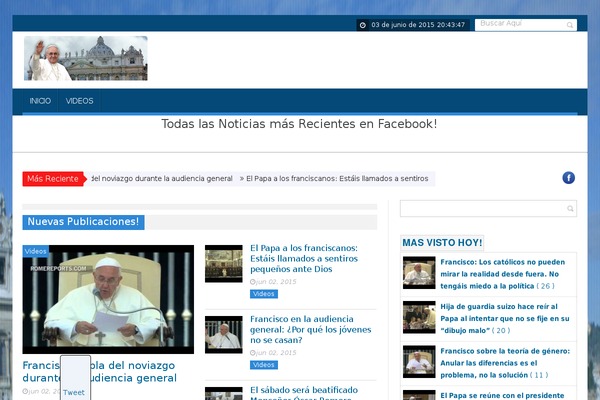
Task: Click the sidebar search magnifier icon
Action: pyautogui.click(x=570, y=209)
